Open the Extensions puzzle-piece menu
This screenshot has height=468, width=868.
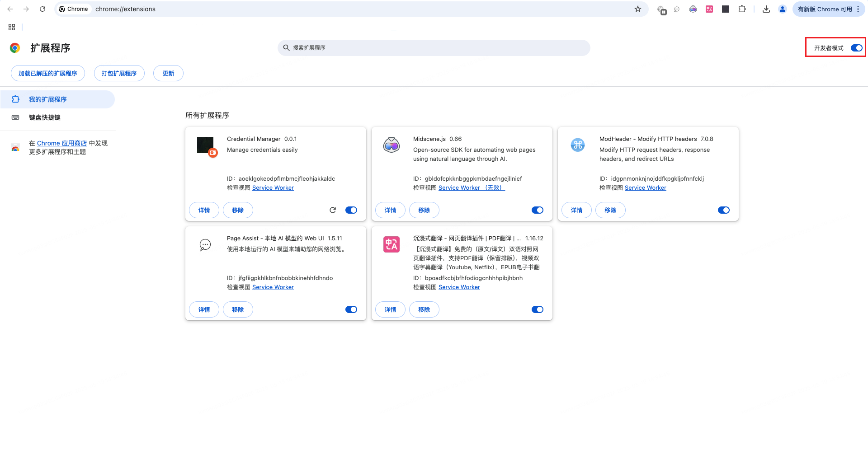(742, 9)
